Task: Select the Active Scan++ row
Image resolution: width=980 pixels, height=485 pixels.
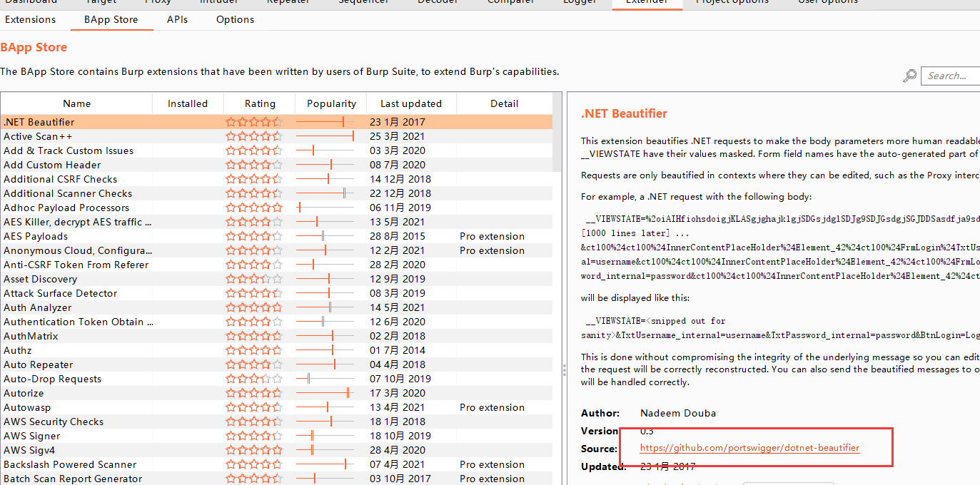Action: 276,136
